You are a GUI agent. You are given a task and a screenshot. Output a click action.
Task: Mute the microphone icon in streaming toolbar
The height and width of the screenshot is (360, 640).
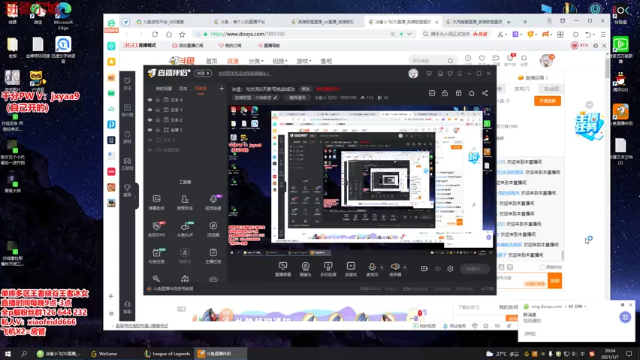(x=372, y=267)
